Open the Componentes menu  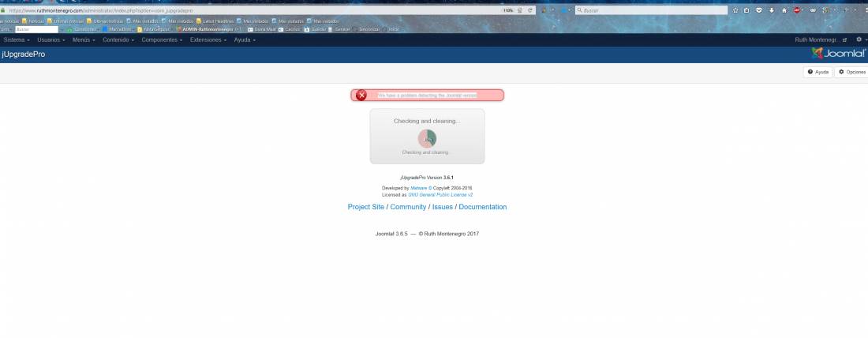click(162, 40)
